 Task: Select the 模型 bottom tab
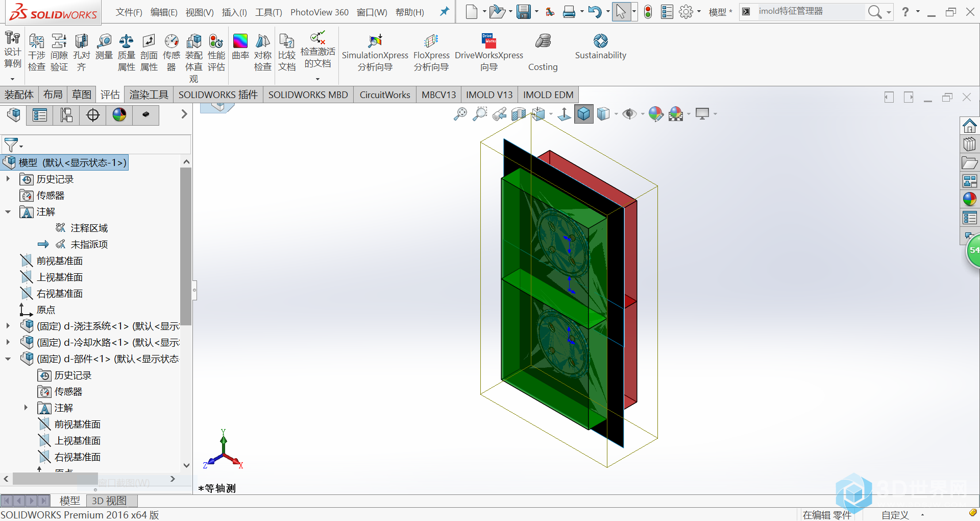pyautogui.click(x=69, y=501)
